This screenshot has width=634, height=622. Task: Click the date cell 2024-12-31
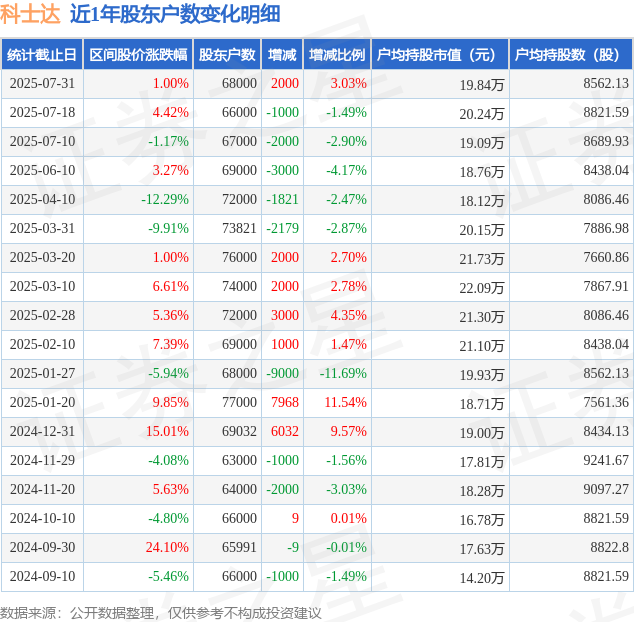(x=42, y=431)
